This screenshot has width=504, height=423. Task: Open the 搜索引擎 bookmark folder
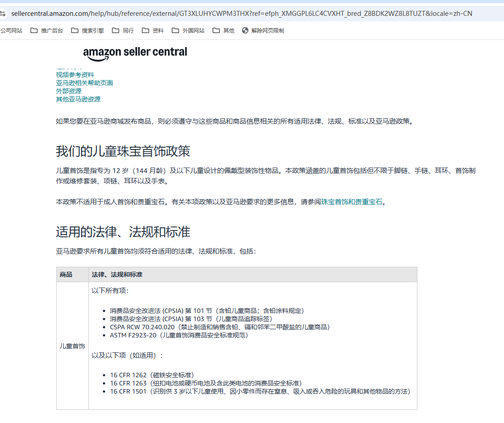87,30
